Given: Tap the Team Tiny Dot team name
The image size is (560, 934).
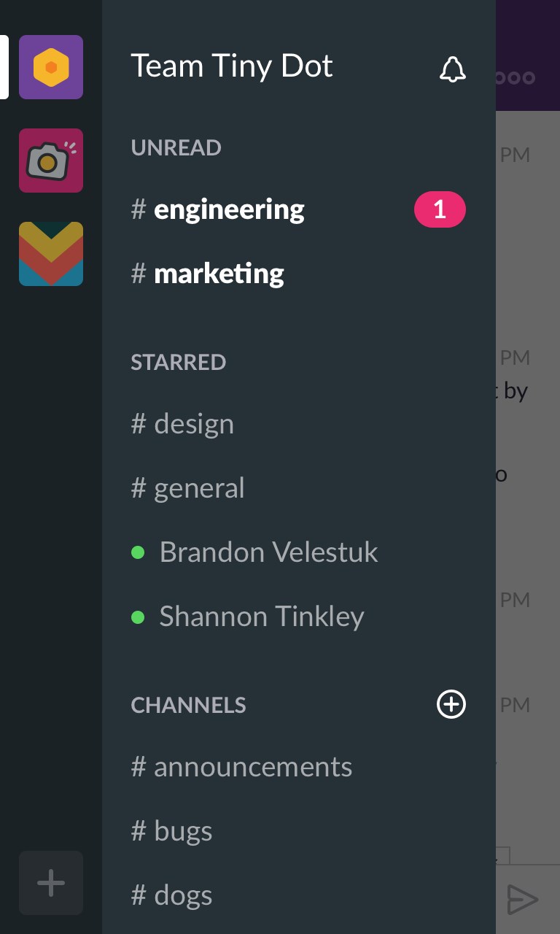Looking at the screenshot, I should point(232,66).
